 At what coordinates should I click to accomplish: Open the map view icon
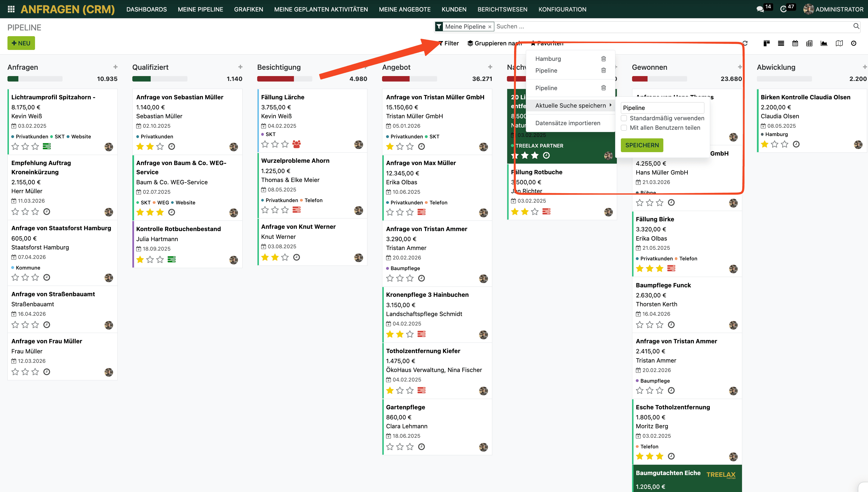[839, 43]
